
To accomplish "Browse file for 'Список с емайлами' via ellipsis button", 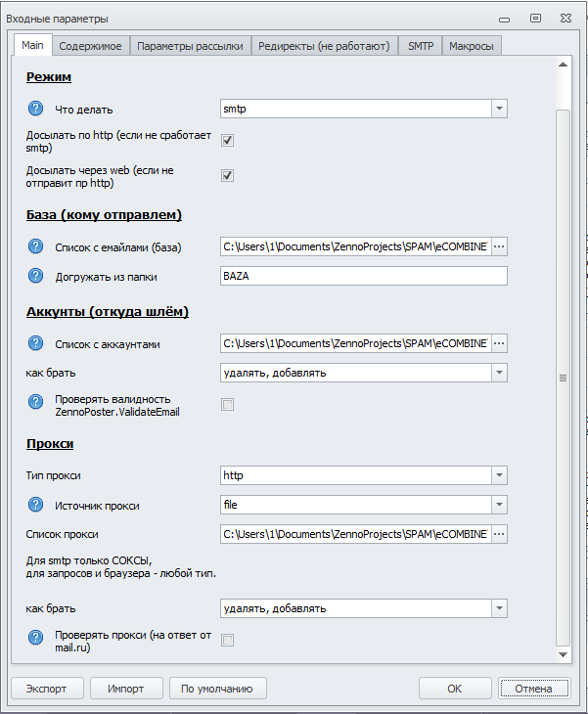I will pyautogui.click(x=499, y=246).
